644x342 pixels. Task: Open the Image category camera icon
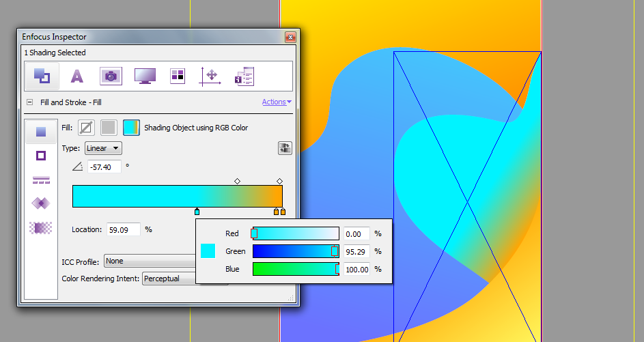tap(111, 76)
